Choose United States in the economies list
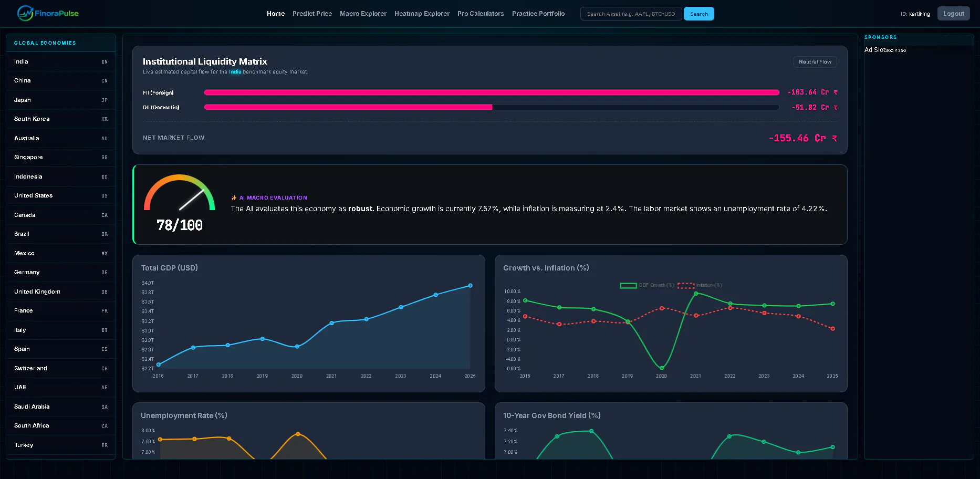Viewport: 980px width, 479px height. pos(61,195)
